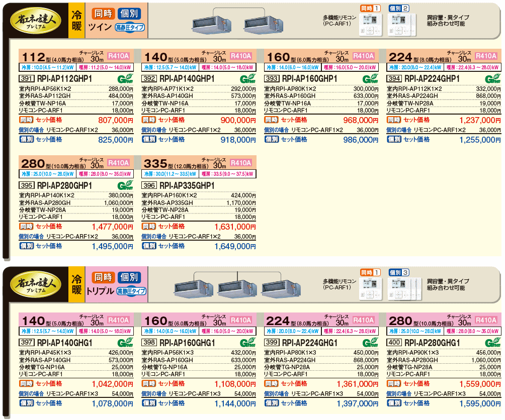Viewport: 505px width, 420px height.
Task: Click the 個別 badge beside the 1,078,000円 set price
Action: (26, 403)
